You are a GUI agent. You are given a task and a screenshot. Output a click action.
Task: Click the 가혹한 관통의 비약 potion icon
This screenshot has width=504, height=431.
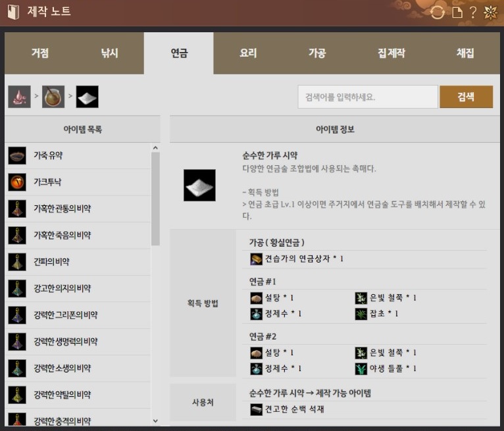coord(17,209)
